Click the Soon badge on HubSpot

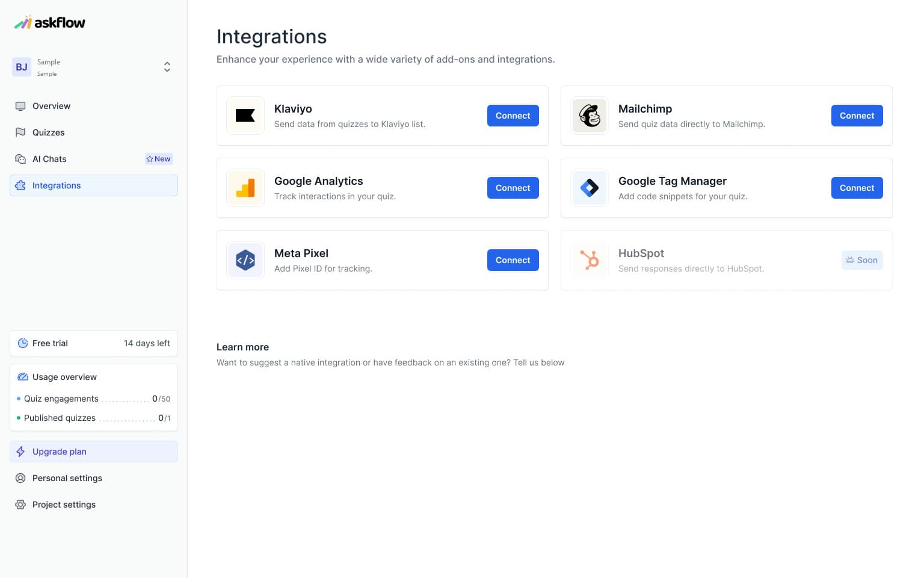coord(862,260)
